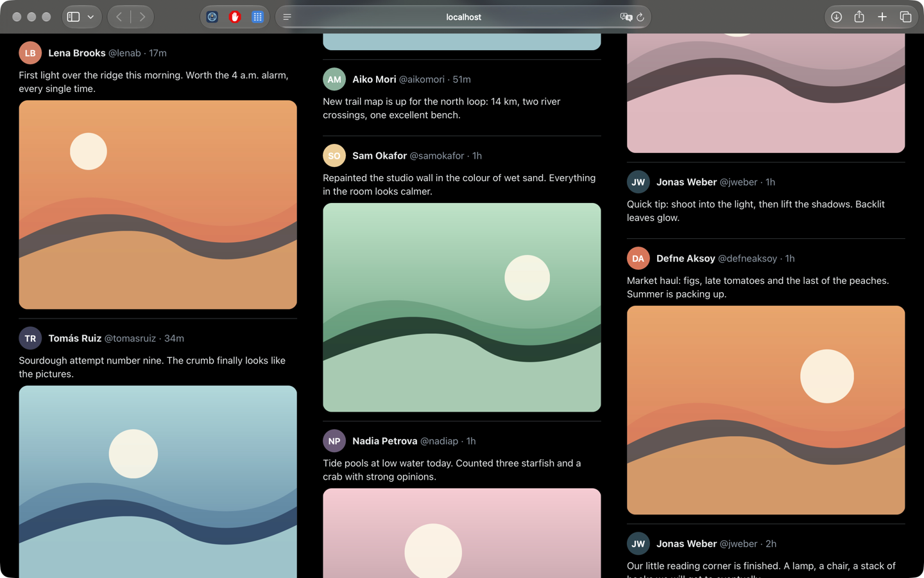This screenshot has height=578, width=924.
Task: Click the 2h timestamp on Jonas Weber's post
Action: tap(771, 544)
